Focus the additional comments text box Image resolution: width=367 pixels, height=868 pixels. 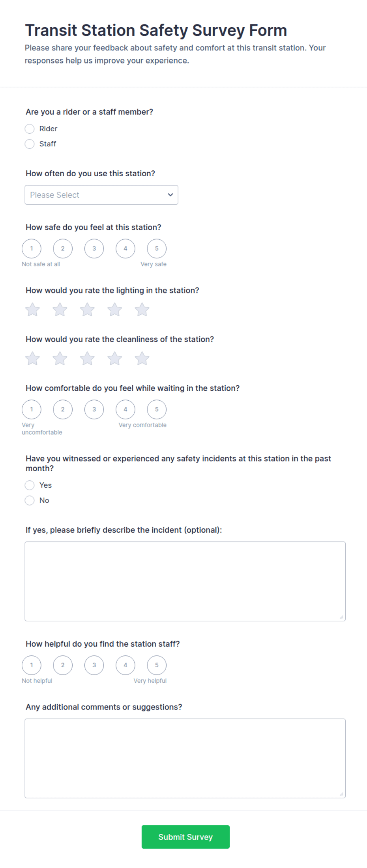coord(185,758)
